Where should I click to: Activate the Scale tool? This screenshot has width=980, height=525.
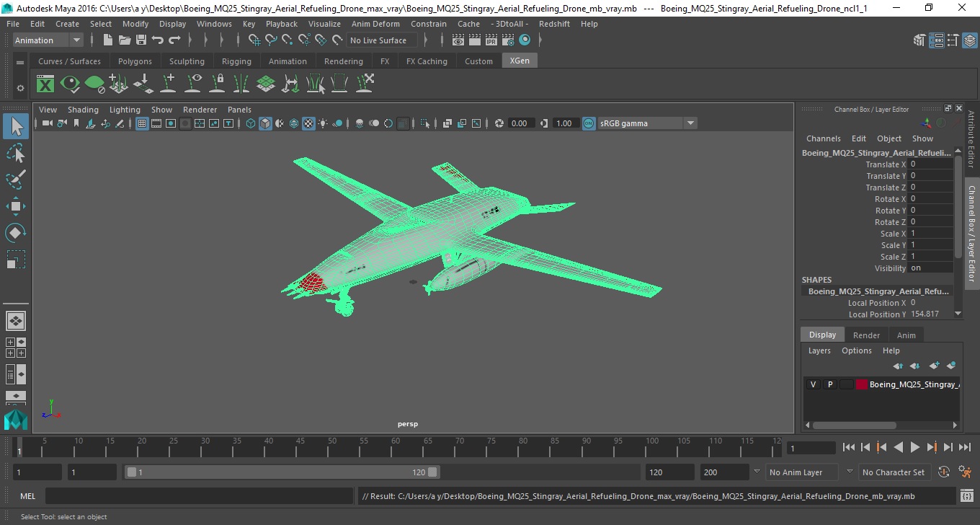(16, 260)
